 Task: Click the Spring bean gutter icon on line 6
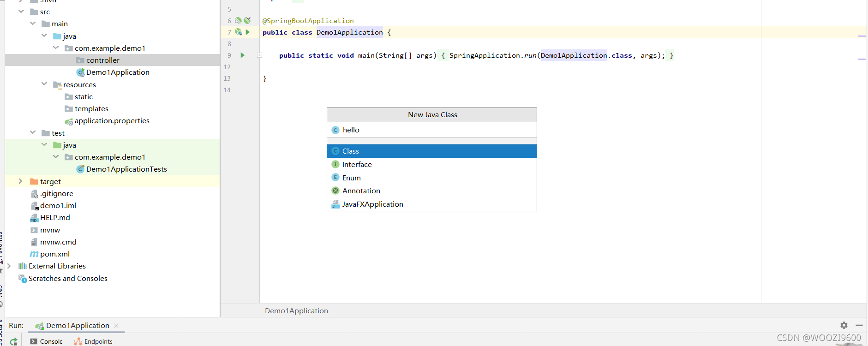point(238,20)
